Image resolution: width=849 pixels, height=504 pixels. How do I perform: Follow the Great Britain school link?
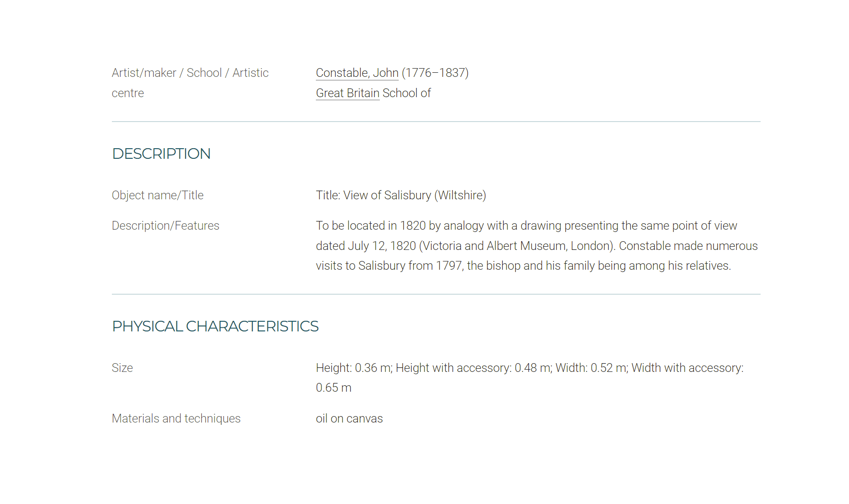click(348, 93)
